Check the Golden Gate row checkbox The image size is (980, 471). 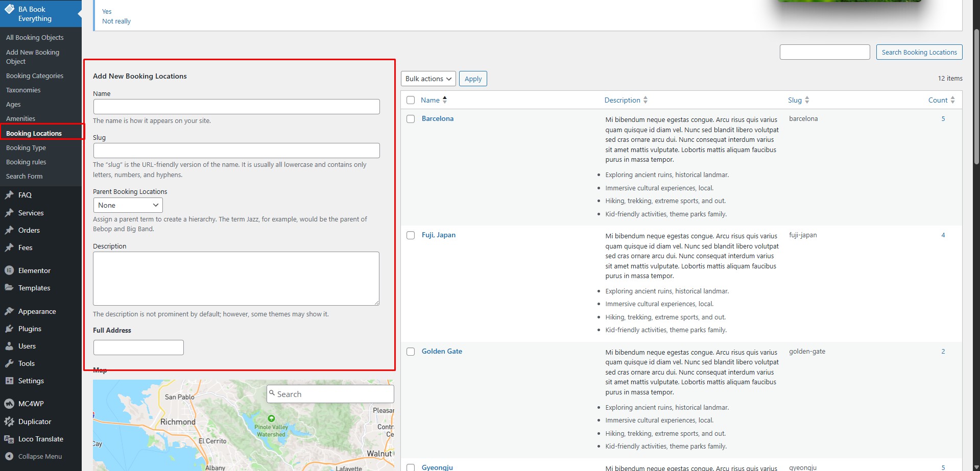tap(411, 352)
